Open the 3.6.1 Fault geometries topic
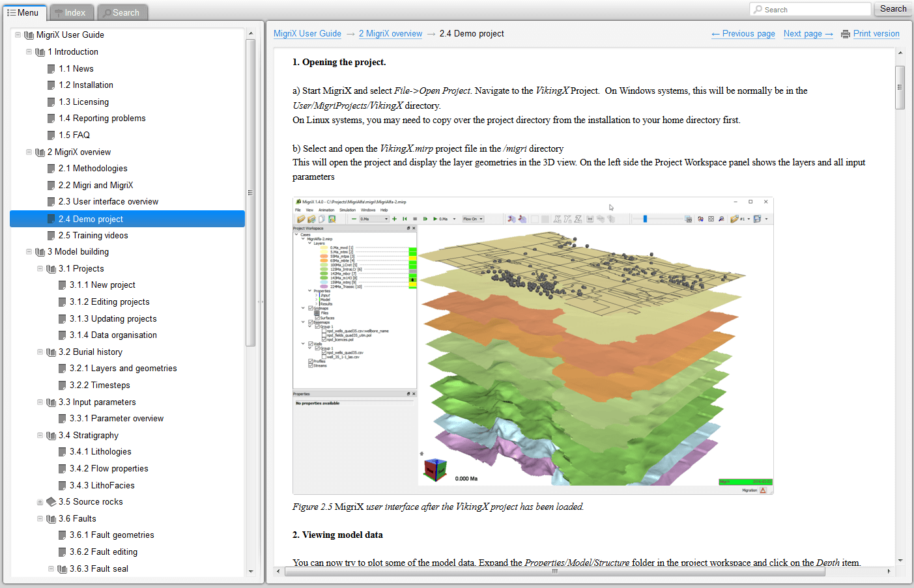The image size is (914, 588). [x=112, y=535]
